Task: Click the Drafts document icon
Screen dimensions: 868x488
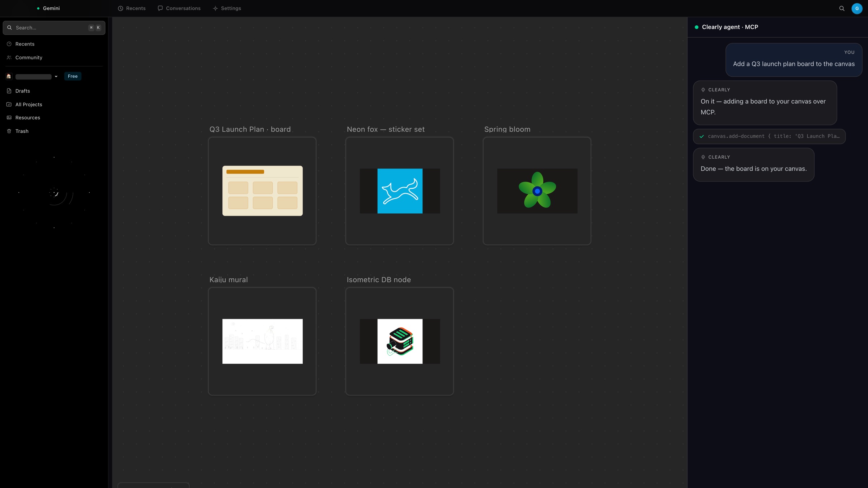Action: click(9, 91)
